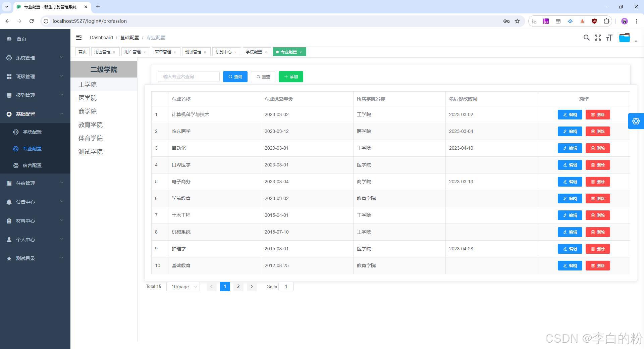Close the 角色管理 tag tab
This screenshot has width=644, height=349.
(114, 52)
